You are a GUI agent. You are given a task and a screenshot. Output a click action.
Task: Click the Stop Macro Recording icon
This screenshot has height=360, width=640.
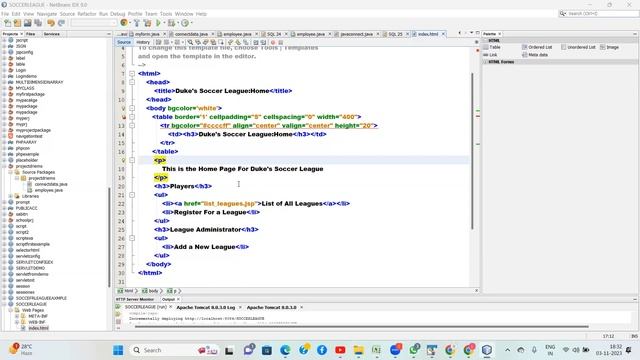pyautogui.click(x=280, y=42)
